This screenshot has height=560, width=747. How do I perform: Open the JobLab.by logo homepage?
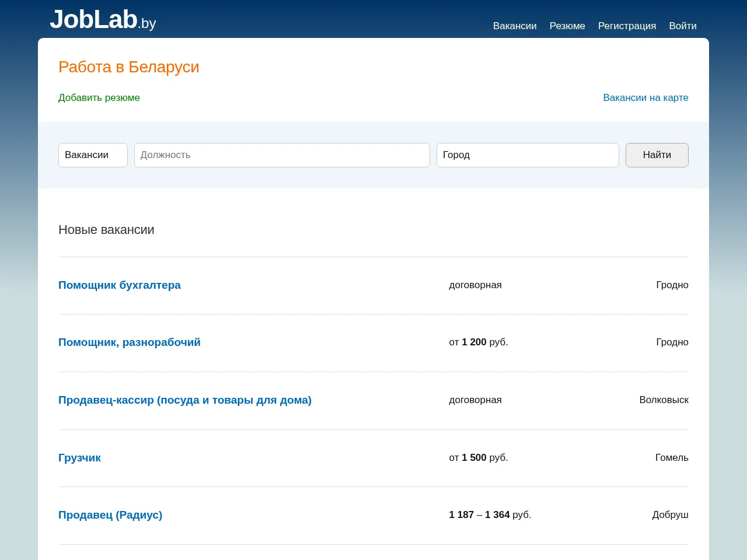point(103,20)
